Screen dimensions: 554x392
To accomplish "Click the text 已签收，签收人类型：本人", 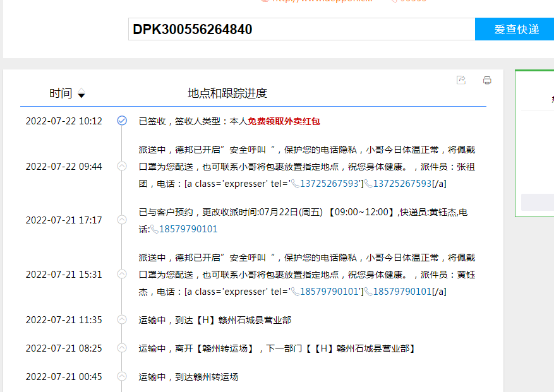I will click(x=193, y=121).
